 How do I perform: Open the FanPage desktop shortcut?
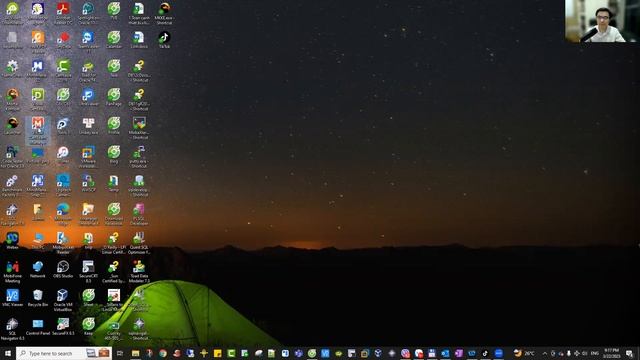(x=114, y=97)
